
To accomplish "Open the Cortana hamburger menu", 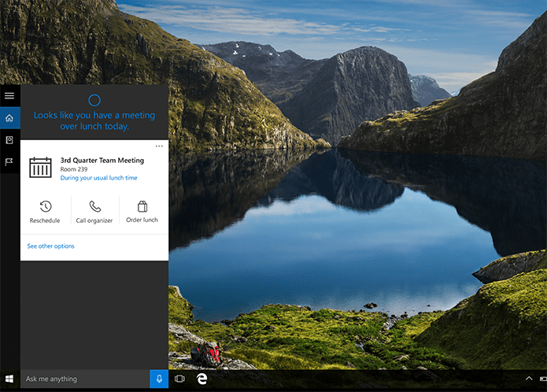I will (x=9, y=95).
